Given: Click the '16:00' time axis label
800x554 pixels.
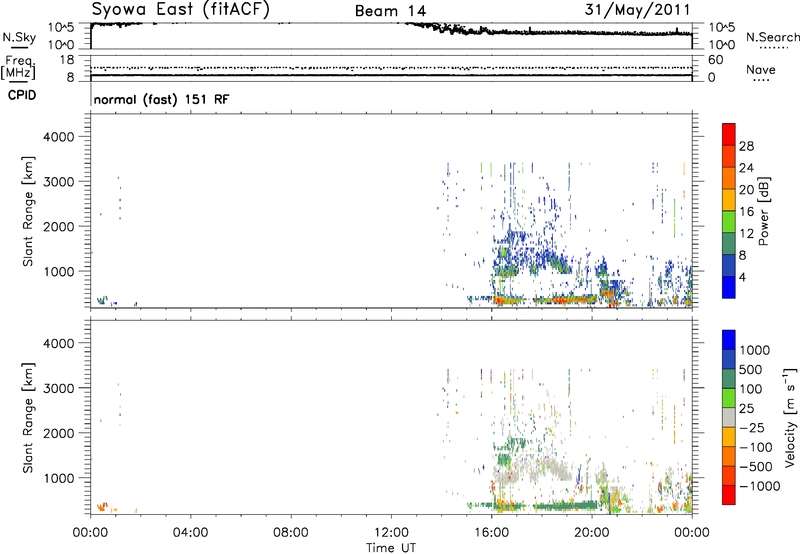Looking at the screenshot, I should (x=491, y=533).
